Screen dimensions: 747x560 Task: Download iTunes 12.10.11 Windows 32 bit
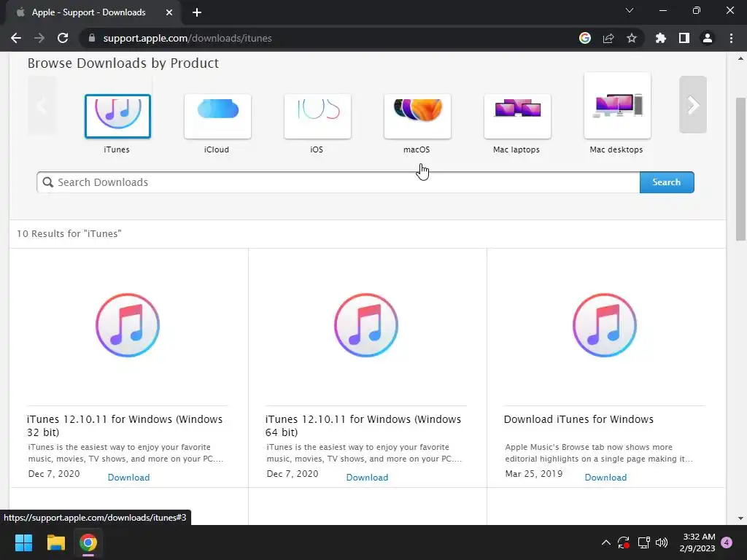point(128,477)
